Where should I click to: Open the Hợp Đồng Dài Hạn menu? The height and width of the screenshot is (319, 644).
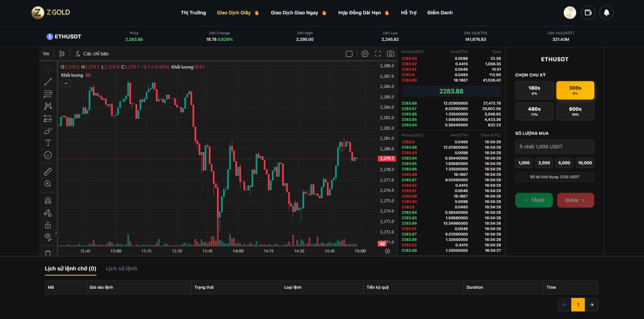[x=364, y=13]
